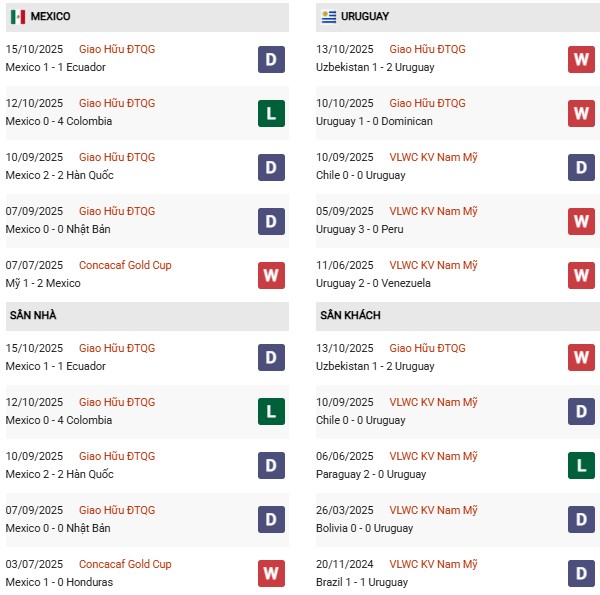Viewport: 600px width, 595px height.
Task: Click the D badge for Mexico 1 - 1 Ecuador under the MEXICO header
Action: 271,59
